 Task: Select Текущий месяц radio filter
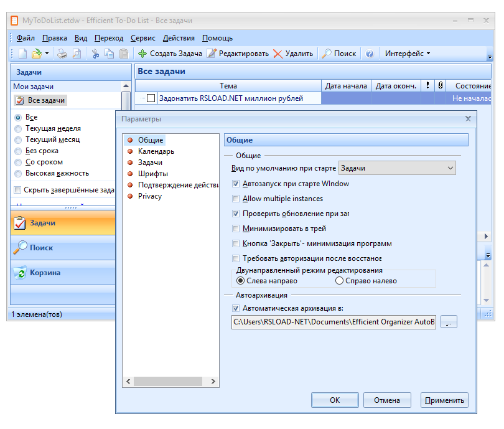click(x=18, y=140)
